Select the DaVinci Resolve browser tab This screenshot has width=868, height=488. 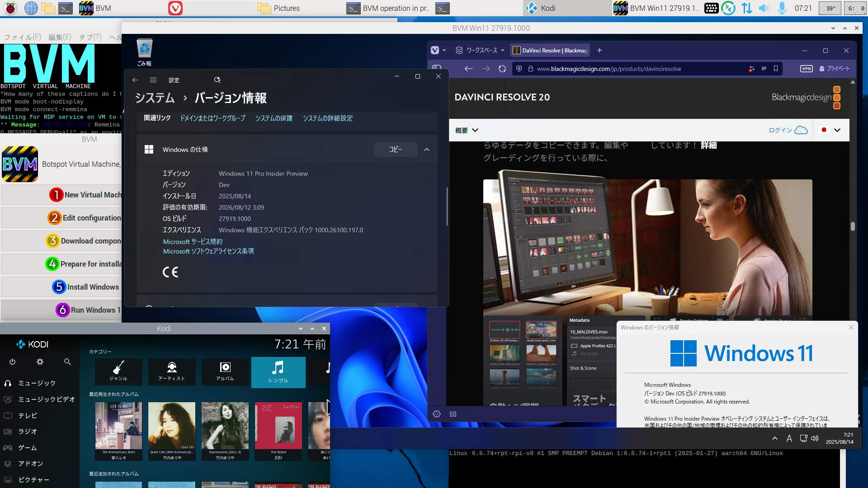(x=551, y=50)
